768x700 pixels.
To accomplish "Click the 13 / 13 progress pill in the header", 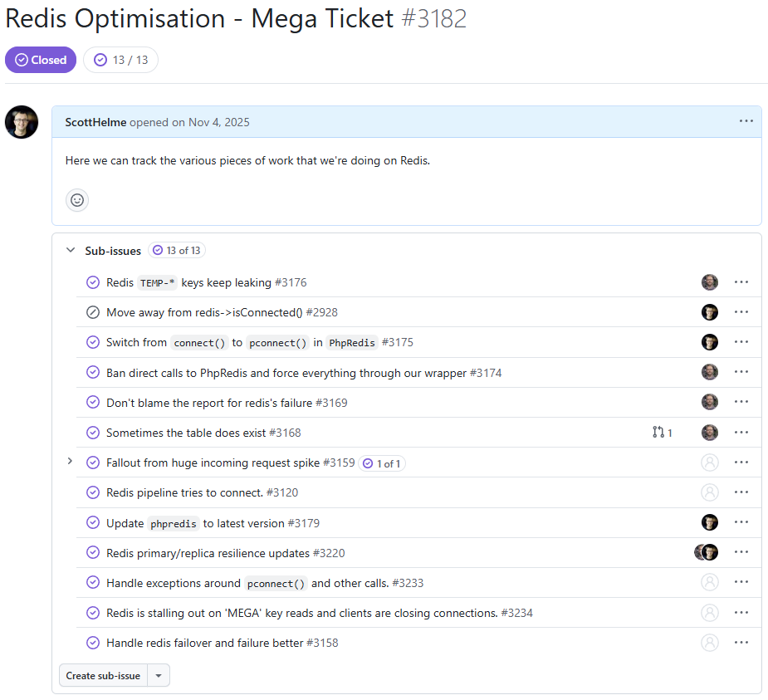I will [x=120, y=60].
